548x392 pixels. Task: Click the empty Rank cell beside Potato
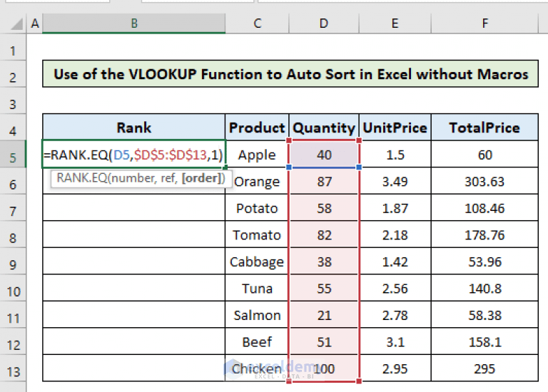coord(134,207)
